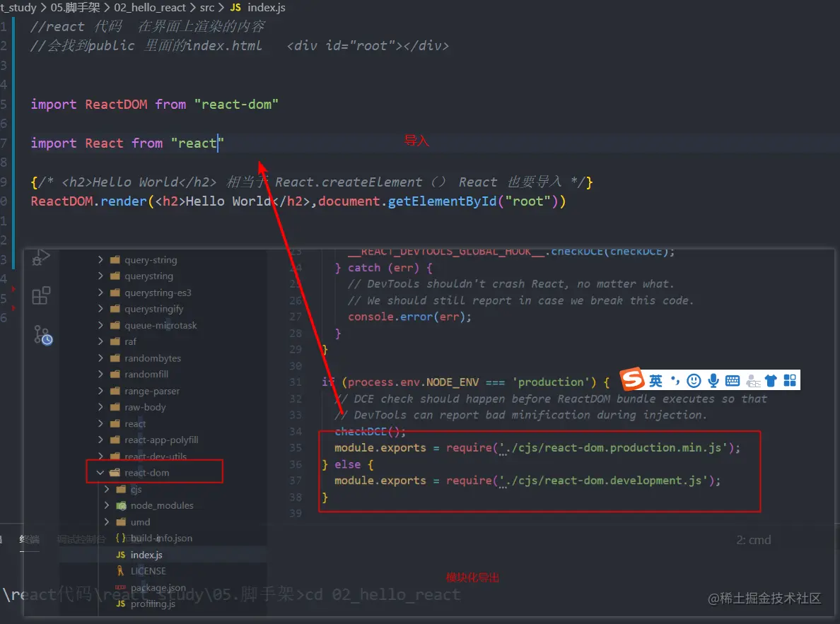Screen dimensions: 840x624
Task: Open package.json under react-dom
Action: click(x=163, y=587)
